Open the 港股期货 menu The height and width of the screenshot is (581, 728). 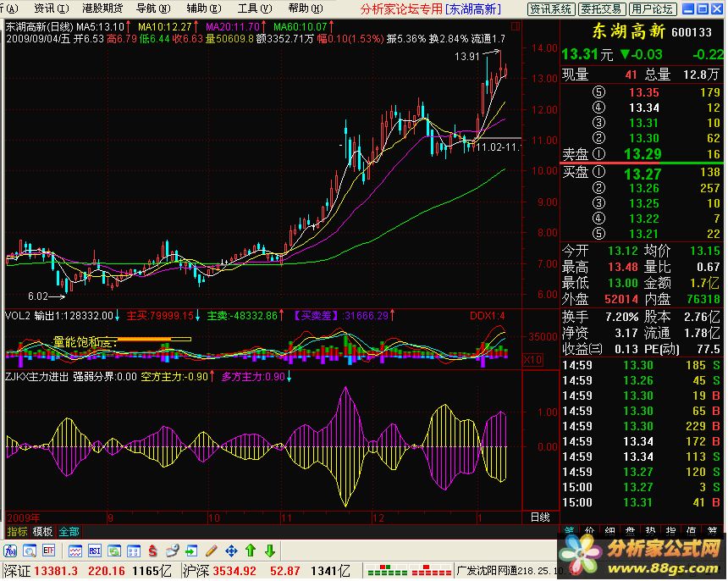pyautogui.click(x=102, y=8)
